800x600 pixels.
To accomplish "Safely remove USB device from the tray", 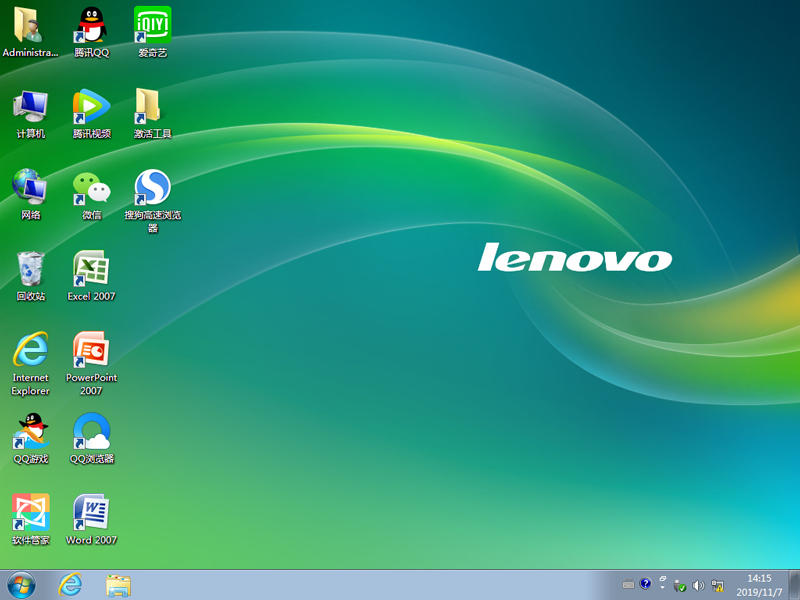I will tap(678, 587).
